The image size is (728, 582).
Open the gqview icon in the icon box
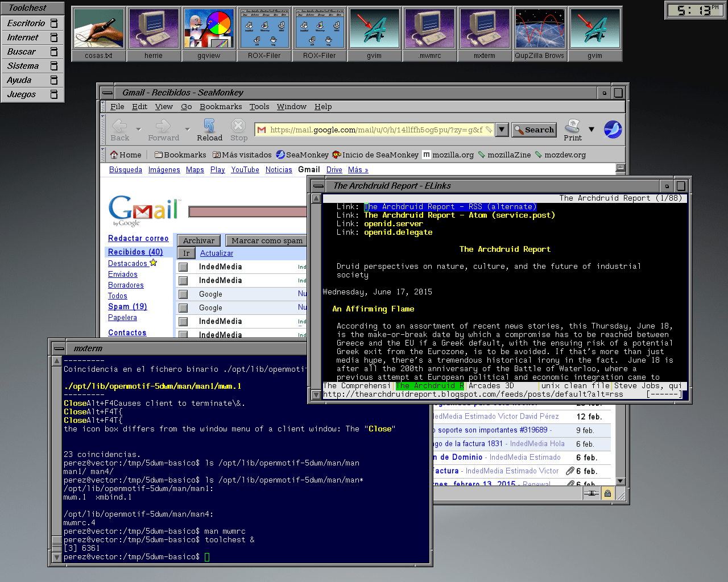pyautogui.click(x=209, y=34)
